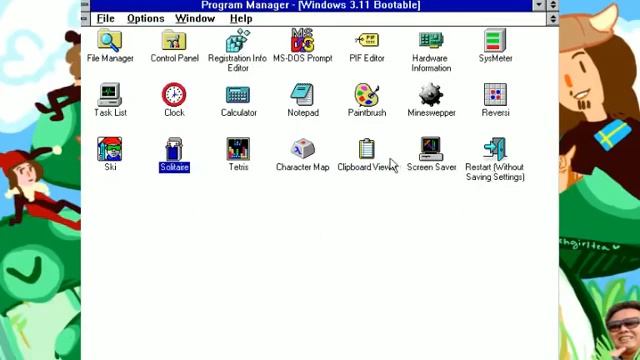Select the Tetris game icon
The image size is (640, 360).
[238, 149]
